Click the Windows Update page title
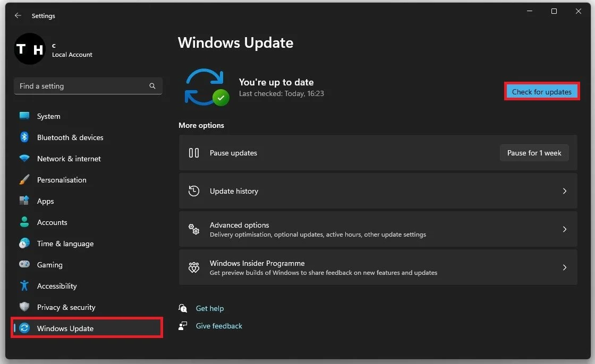 click(236, 43)
